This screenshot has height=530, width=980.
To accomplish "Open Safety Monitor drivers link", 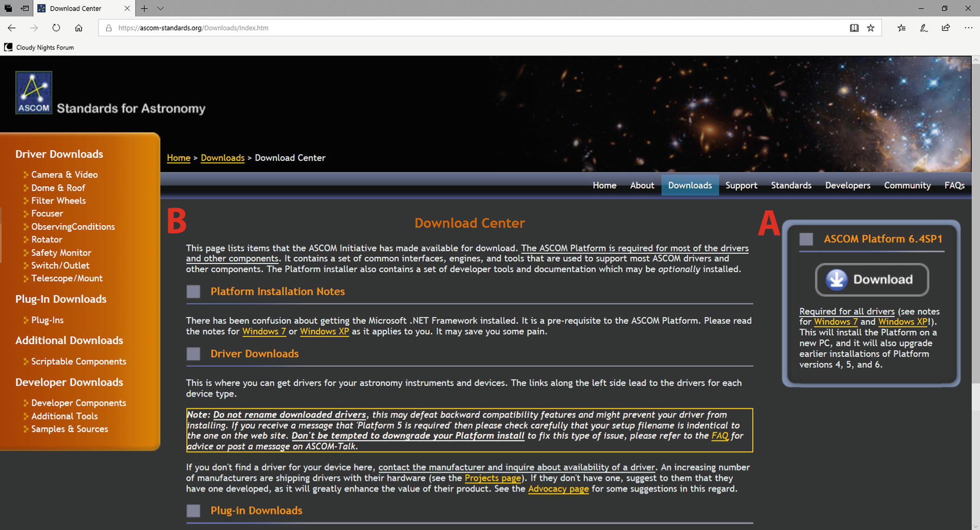I will 61,253.
